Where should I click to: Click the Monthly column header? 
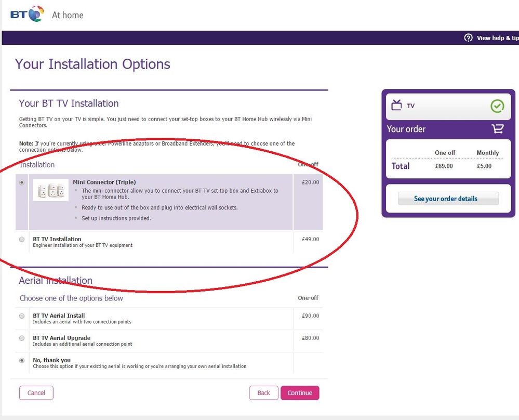[x=487, y=153]
